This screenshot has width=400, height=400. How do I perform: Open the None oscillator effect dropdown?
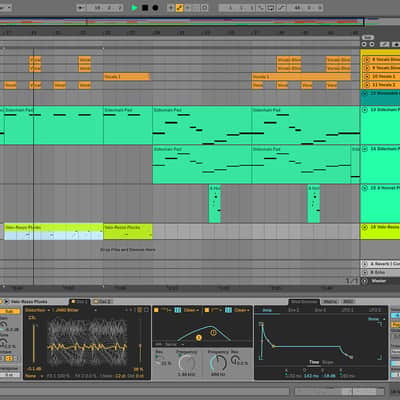[x=34, y=376]
